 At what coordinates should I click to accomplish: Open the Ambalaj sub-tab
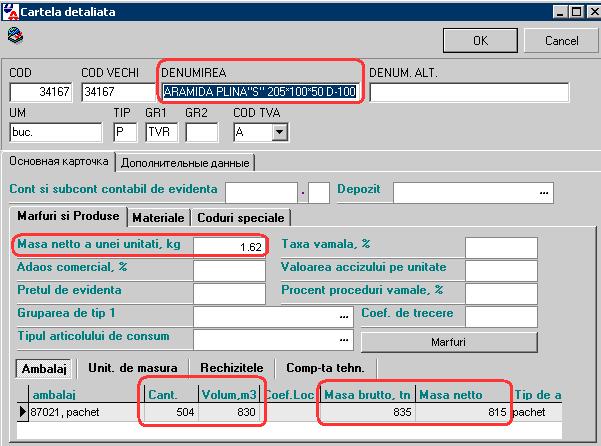44,369
